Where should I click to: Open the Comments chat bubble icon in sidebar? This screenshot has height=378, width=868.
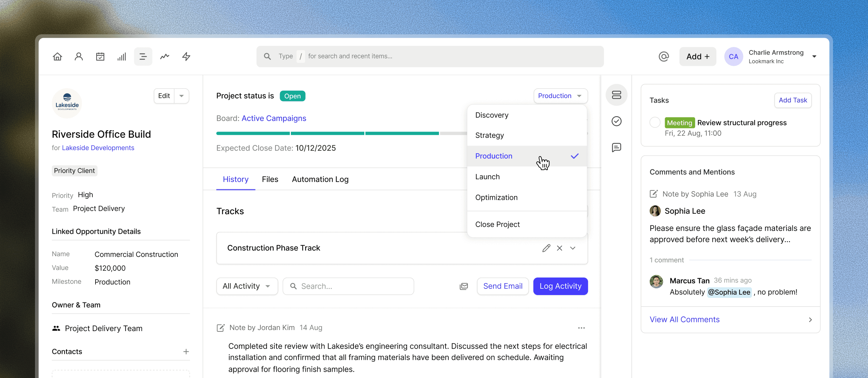pyautogui.click(x=616, y=147)
